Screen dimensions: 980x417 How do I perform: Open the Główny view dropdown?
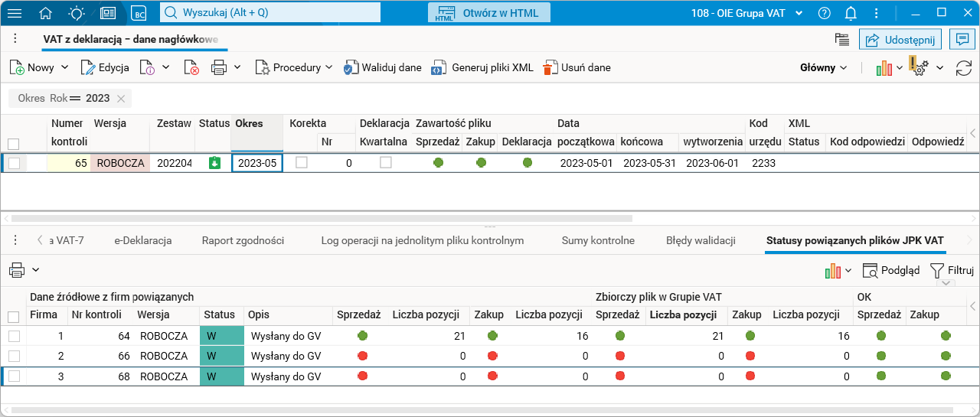click(824, 67)
